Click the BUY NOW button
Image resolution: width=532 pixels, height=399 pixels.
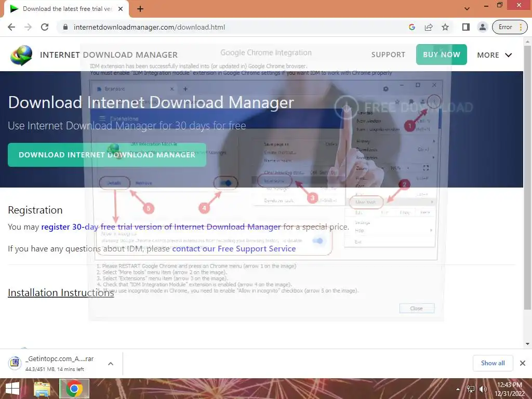[442, 54]
